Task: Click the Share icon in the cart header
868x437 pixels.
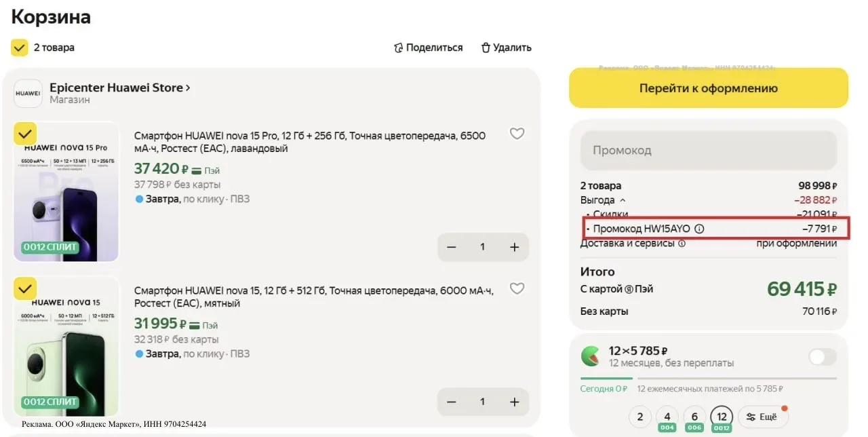Action: coord(399,47)
